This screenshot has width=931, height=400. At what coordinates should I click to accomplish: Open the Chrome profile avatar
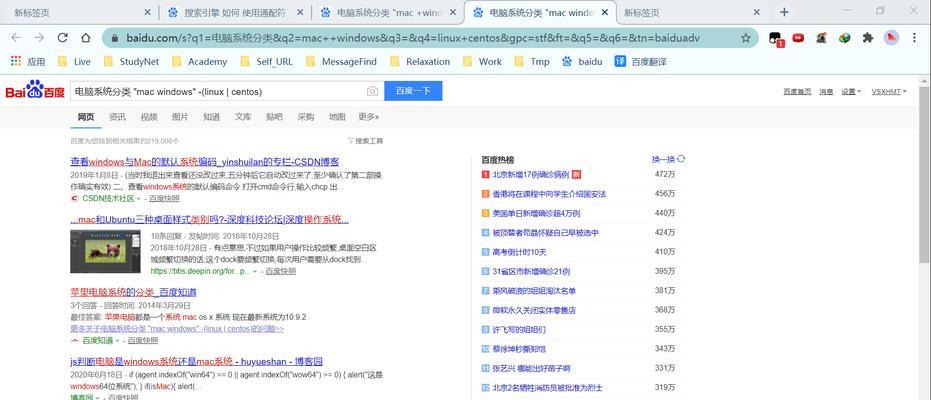[x=891, y=37]
